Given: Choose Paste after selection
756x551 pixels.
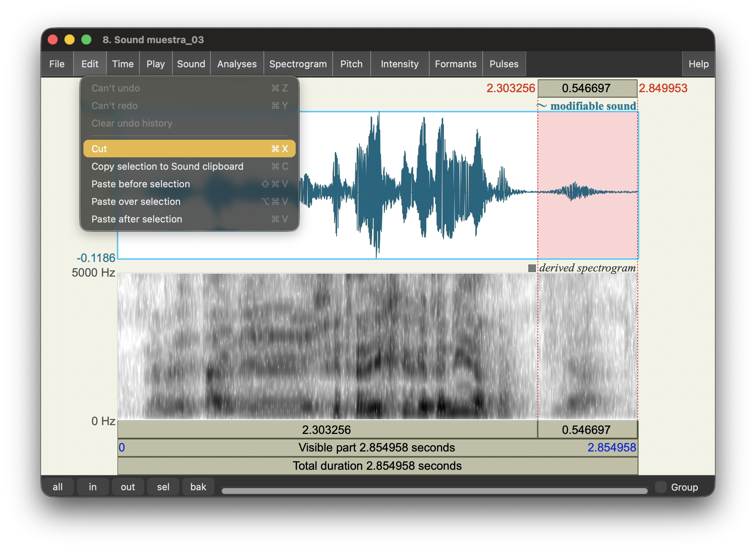Looking at the screenshot, I should [136, 219].
